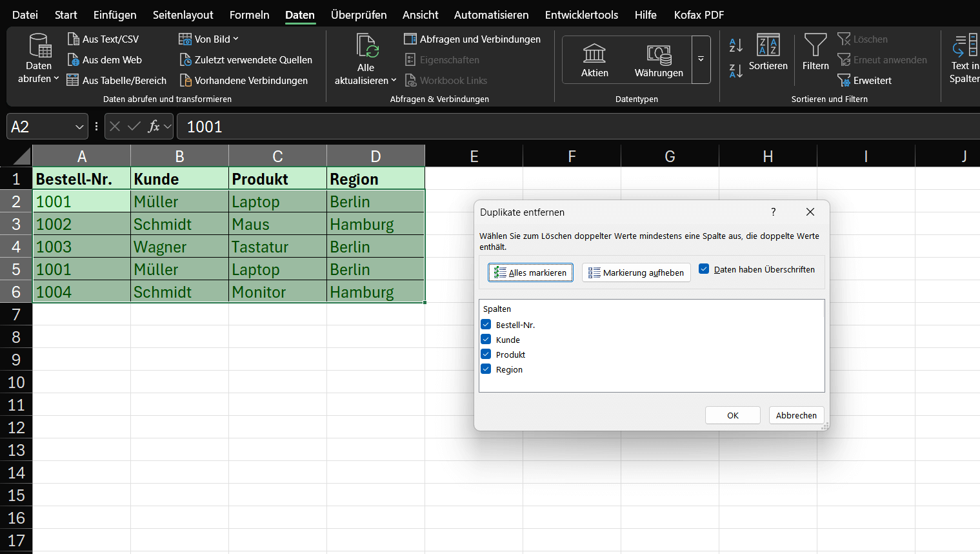Click the Aus Text/CSV import icon
The image size is (980, 554).
tap(103, 39)
